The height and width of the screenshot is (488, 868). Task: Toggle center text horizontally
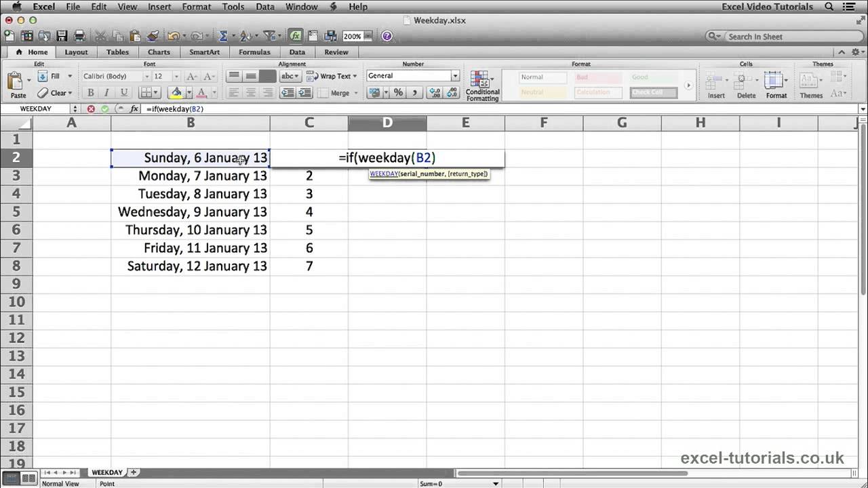(251, 93)
